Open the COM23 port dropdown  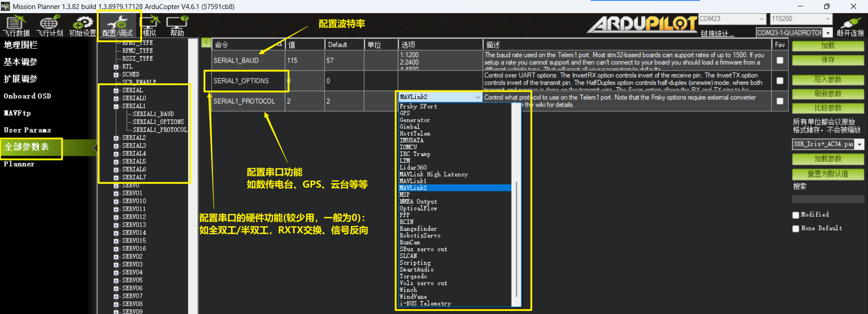point(762,19)
